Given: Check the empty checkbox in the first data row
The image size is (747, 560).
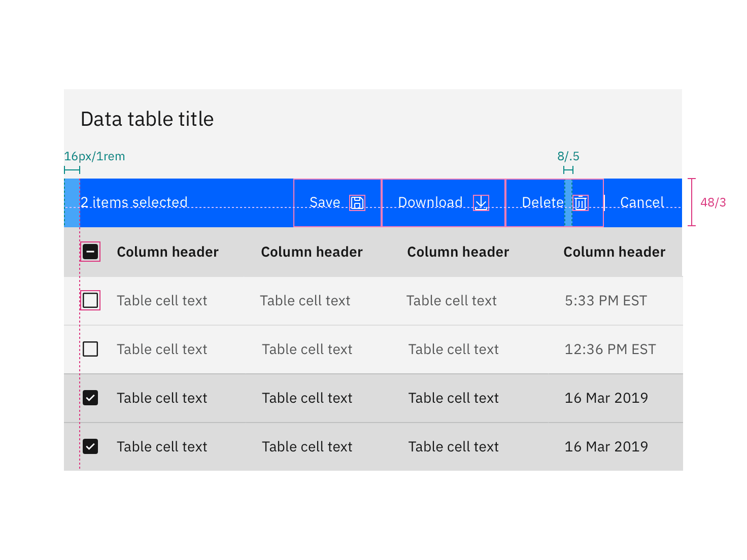Looking at the screenshot, I should [x=90, y=300].
